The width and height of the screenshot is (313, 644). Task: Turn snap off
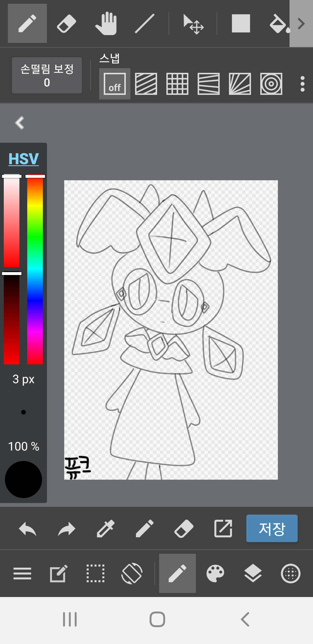(x=115, y=84)
